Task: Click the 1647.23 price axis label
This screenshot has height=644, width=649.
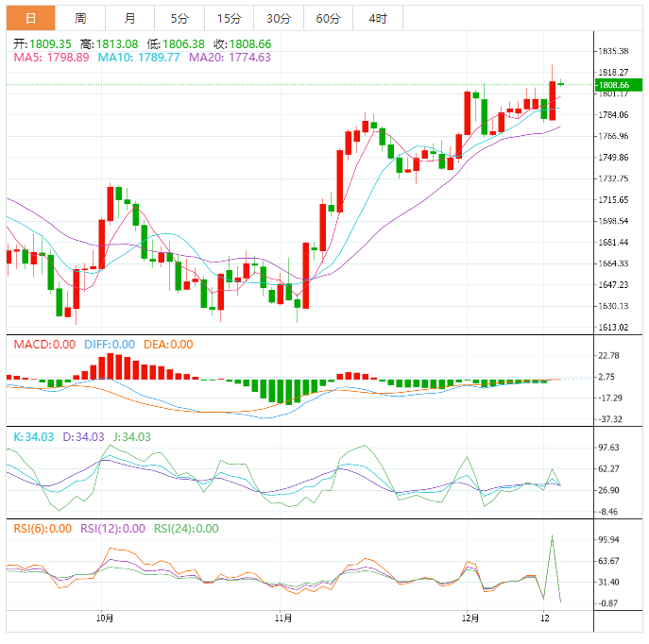Action: click(613, 284)
